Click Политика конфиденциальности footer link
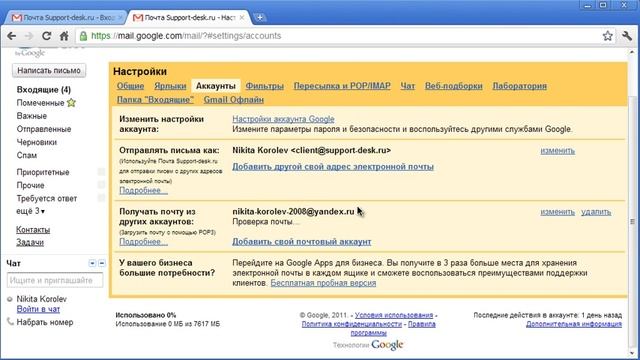Screen dimensions: 640x360 point(352,324)
